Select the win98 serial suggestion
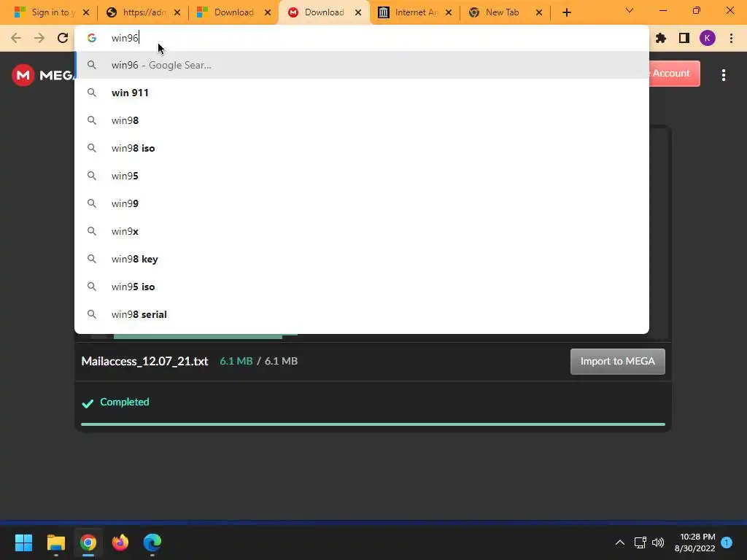This screenshot has height=560, width=747. [362, 314]
